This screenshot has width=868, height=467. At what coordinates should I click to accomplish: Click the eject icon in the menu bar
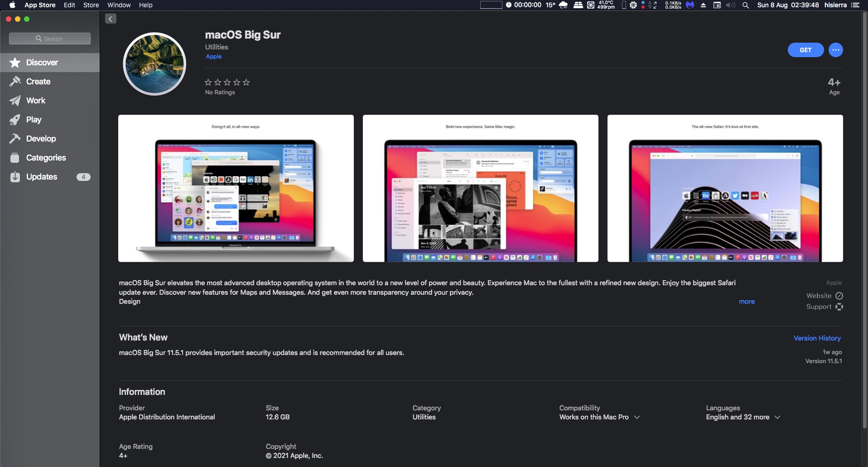(703, 5)
